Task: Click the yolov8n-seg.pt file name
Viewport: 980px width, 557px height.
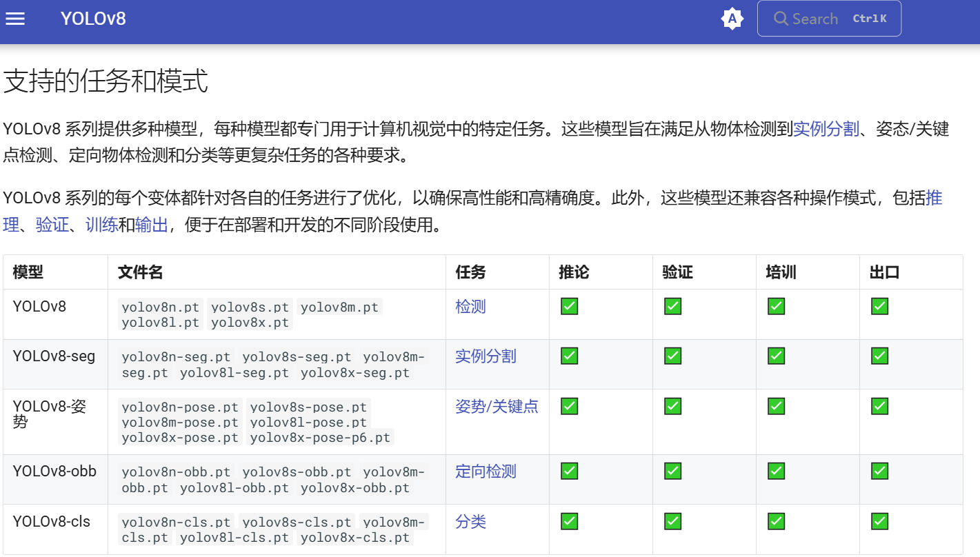Action: tap(177, 357)
